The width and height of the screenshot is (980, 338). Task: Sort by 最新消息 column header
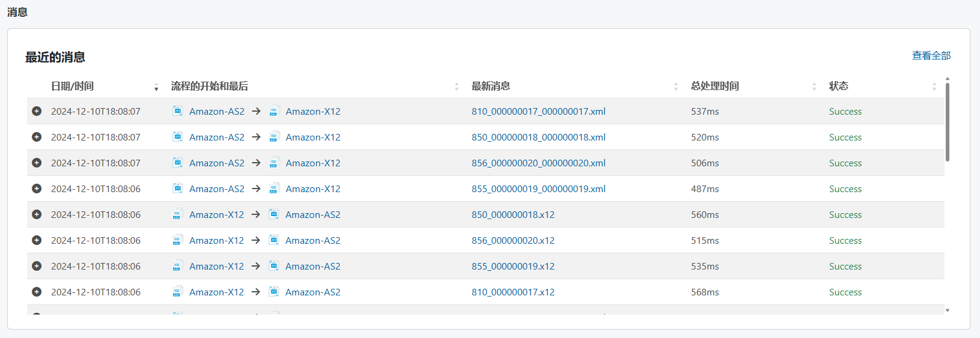(490, 86)
